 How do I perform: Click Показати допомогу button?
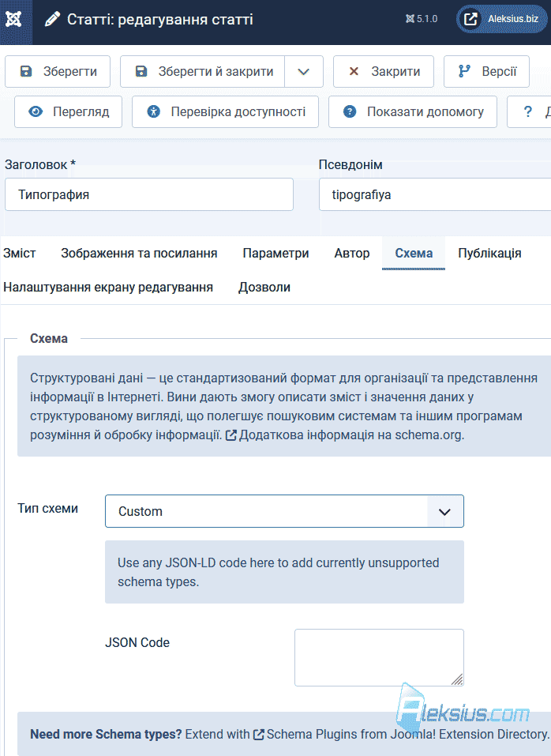(413, 112)
